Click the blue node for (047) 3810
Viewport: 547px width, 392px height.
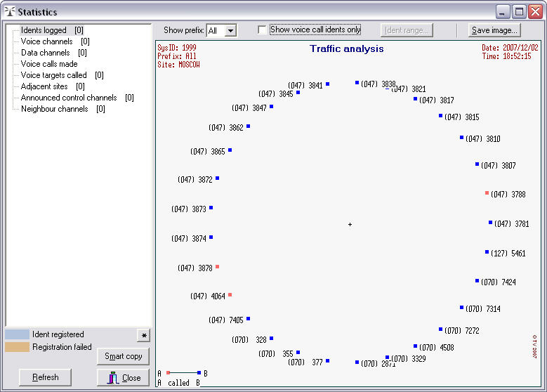pyautogui.click(x=461, y=138)
